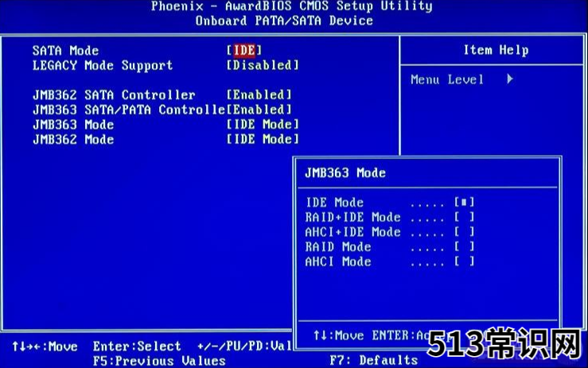This screenshot has height=368, width=588.
Task: Change LEGACY Mode Support [Disabled] value
Action: tap(263, 65)
